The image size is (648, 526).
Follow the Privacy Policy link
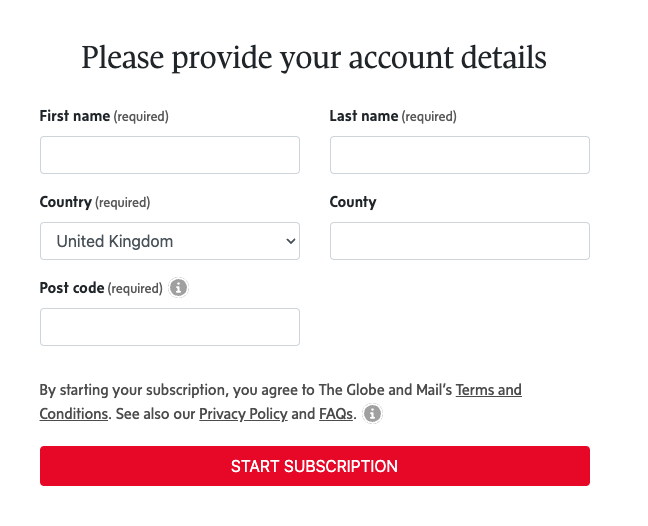pos(243,414)
